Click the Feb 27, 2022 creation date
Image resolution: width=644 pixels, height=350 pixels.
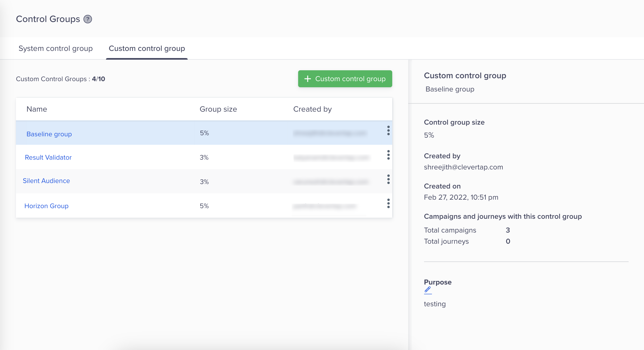click(x=461, y=197)
